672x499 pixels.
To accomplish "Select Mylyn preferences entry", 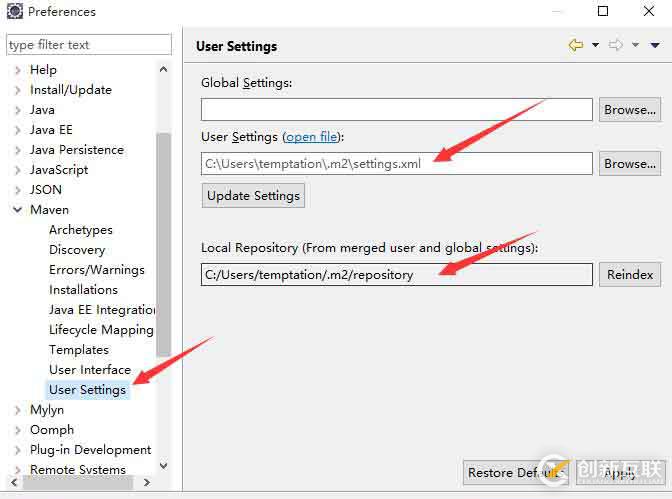I will click(x=47, y=410).
